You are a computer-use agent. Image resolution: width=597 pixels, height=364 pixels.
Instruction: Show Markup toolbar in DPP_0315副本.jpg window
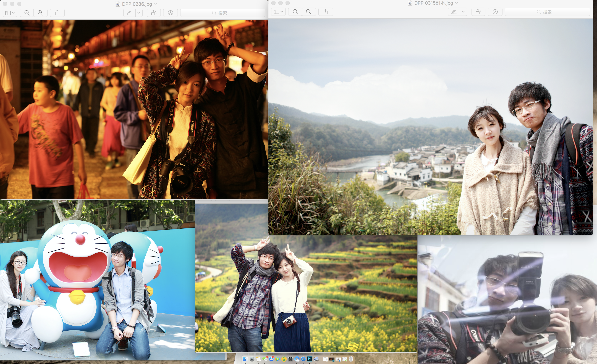[495, 12]
